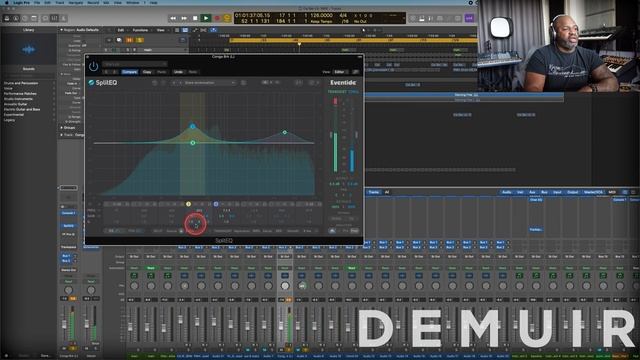Go to next plugin setting arrow
Image resolution: width=640 pixels, height=360 pixels.
[115, 72]
